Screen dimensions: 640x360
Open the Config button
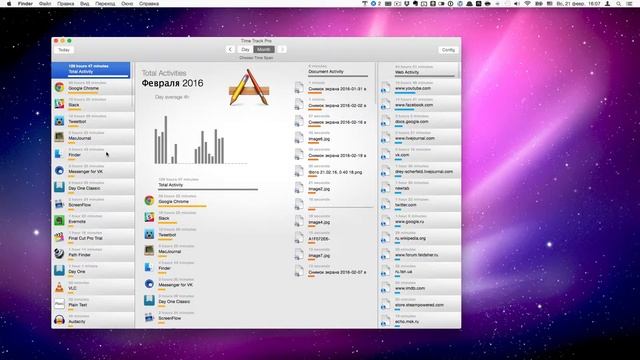point(448,50)
